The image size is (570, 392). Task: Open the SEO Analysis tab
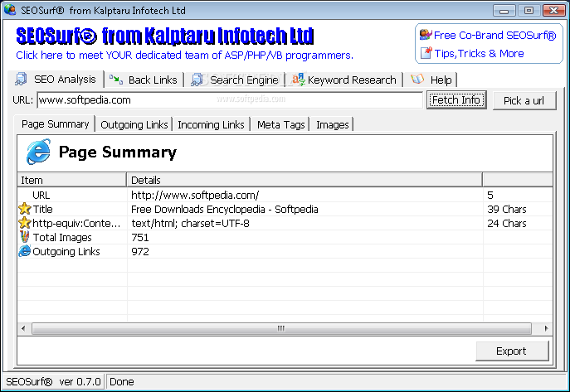(x=56, y=79)
